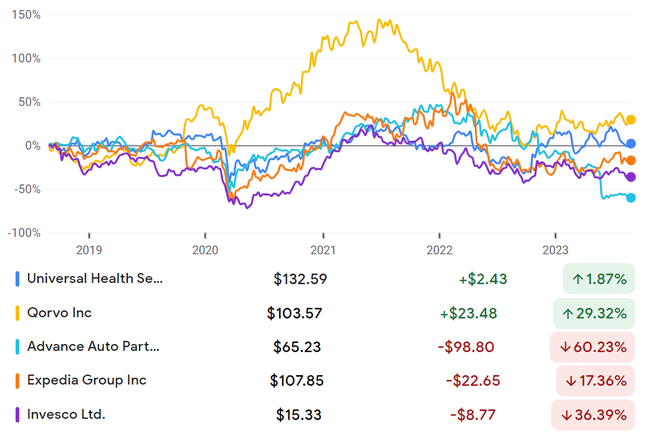Open the Universal Health Services stock row
Viewport: 650px width, 435px height.
point(97,279)
